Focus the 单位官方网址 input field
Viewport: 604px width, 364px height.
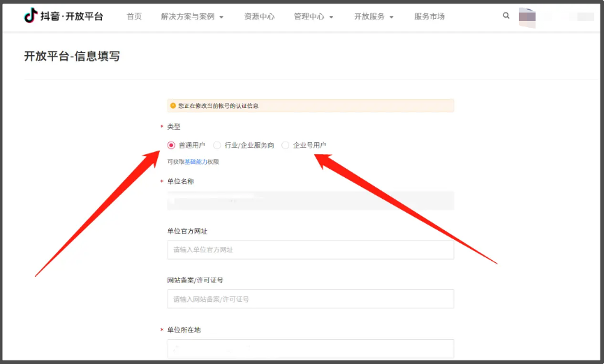click(311, 250)
